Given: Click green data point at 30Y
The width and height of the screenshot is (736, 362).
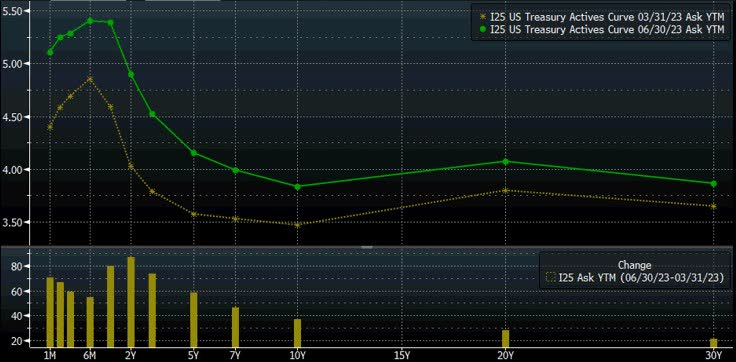Looking at the screenshot, I should (x=713, y=184).
